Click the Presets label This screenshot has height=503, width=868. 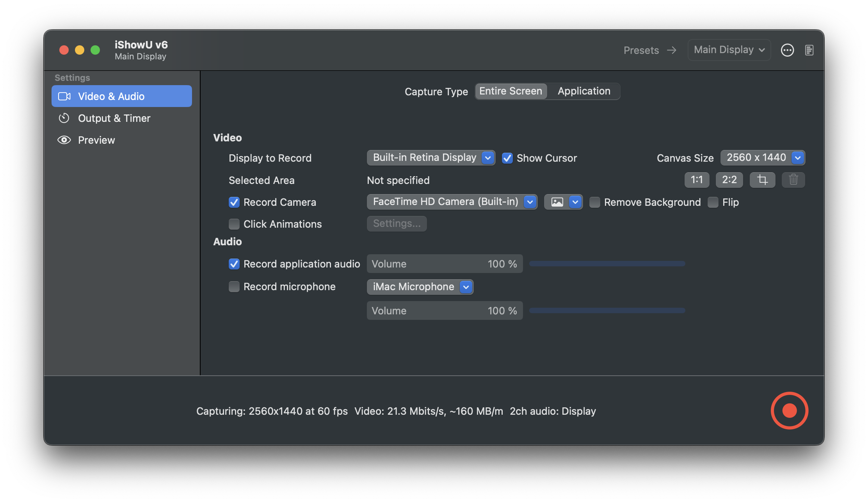pos(641,50)
